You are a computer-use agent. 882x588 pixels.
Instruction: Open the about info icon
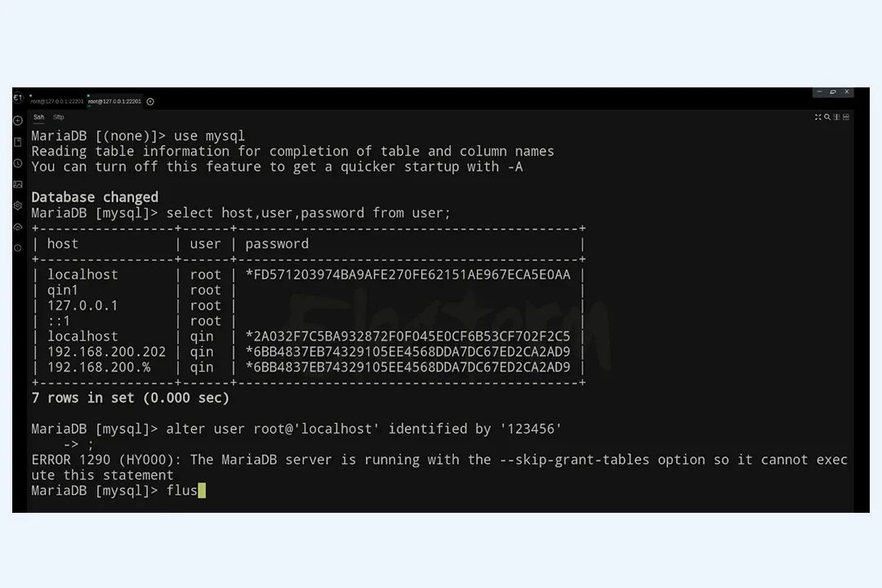[x=18, y=247]
